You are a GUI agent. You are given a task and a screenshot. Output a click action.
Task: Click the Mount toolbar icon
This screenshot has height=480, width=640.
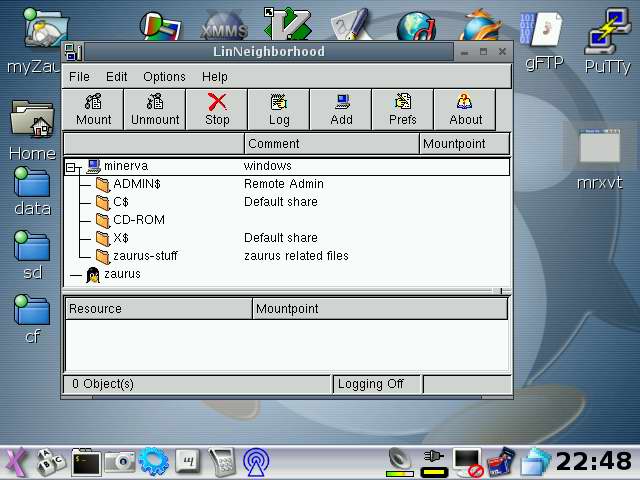click(x=94, y=109)
